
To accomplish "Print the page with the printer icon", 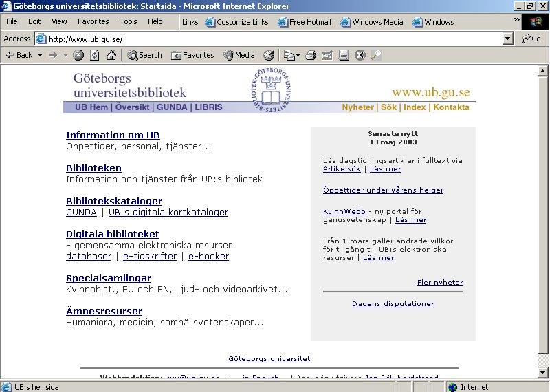I will point(311,55).
